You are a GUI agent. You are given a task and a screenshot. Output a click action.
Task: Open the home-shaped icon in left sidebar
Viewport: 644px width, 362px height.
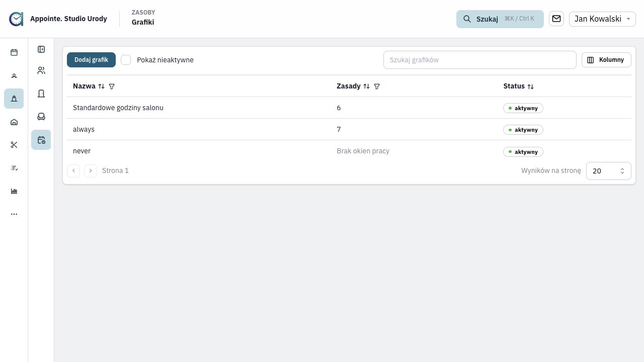click(x=14, y=122)
